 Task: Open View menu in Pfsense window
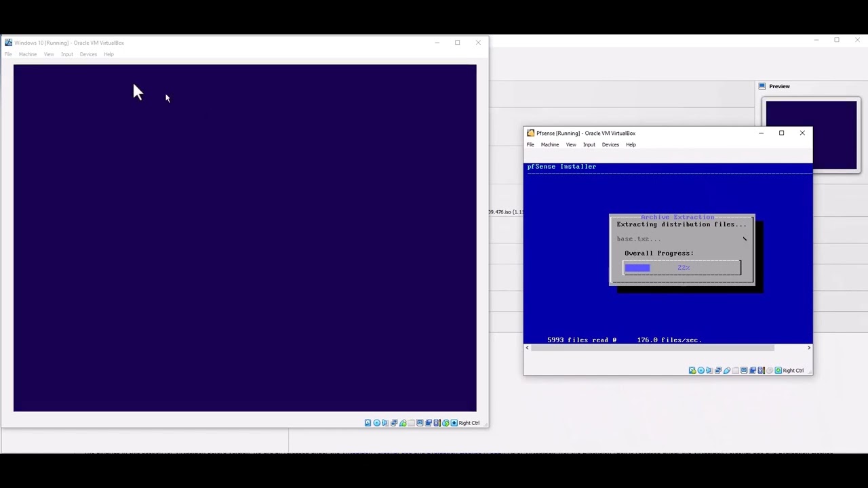pos(571,144)
